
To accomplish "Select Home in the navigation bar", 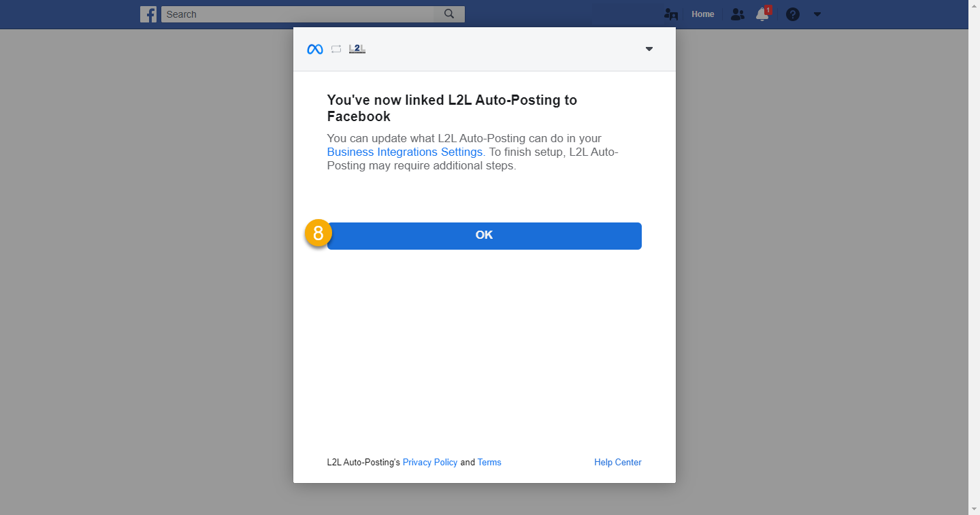I will coord(702,14).
